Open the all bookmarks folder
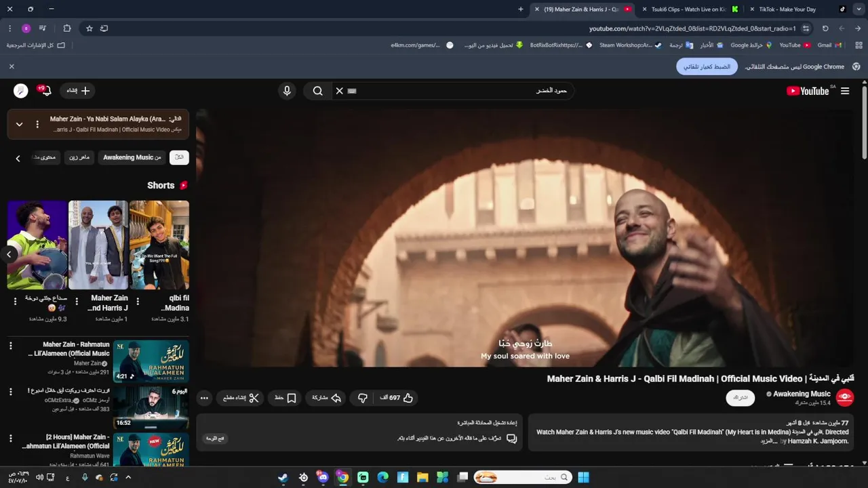 point(36,45)
